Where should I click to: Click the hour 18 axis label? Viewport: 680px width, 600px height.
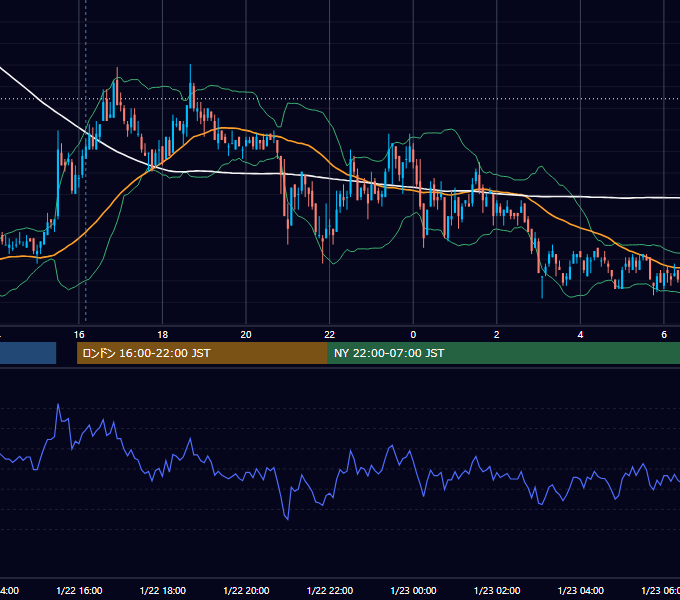pos(163,335)
